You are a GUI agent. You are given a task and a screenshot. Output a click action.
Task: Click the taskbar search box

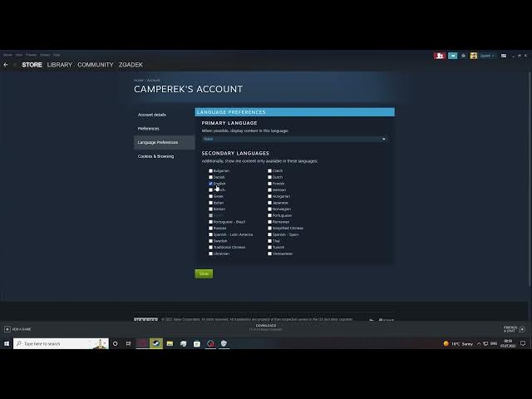(x=61, y=343)
